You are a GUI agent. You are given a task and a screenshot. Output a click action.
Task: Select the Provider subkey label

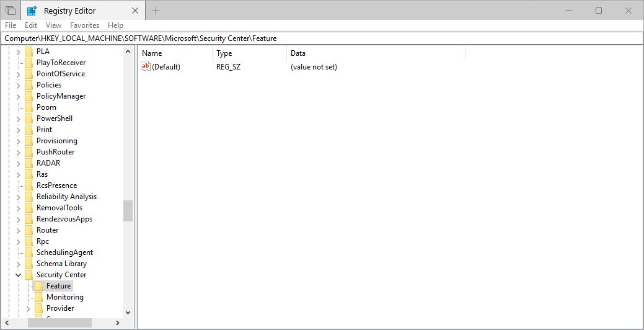pyautogui.click(x=60, y=308)
